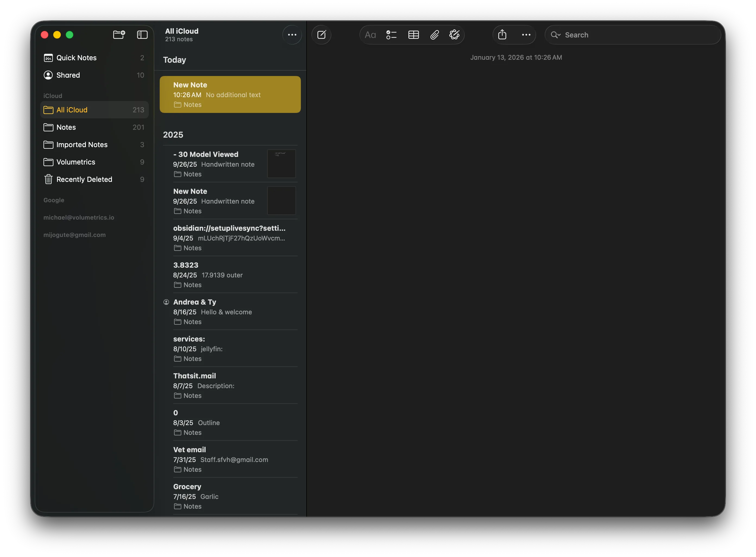Image resolution: width=756 pixels, height=557 pixels.
Task: Open the Grocery note from the list
Action: coord(229,496)
